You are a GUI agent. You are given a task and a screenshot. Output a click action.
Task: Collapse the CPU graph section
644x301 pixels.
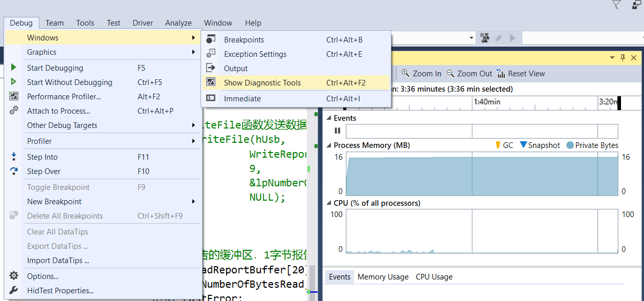[x=329, y=203]
